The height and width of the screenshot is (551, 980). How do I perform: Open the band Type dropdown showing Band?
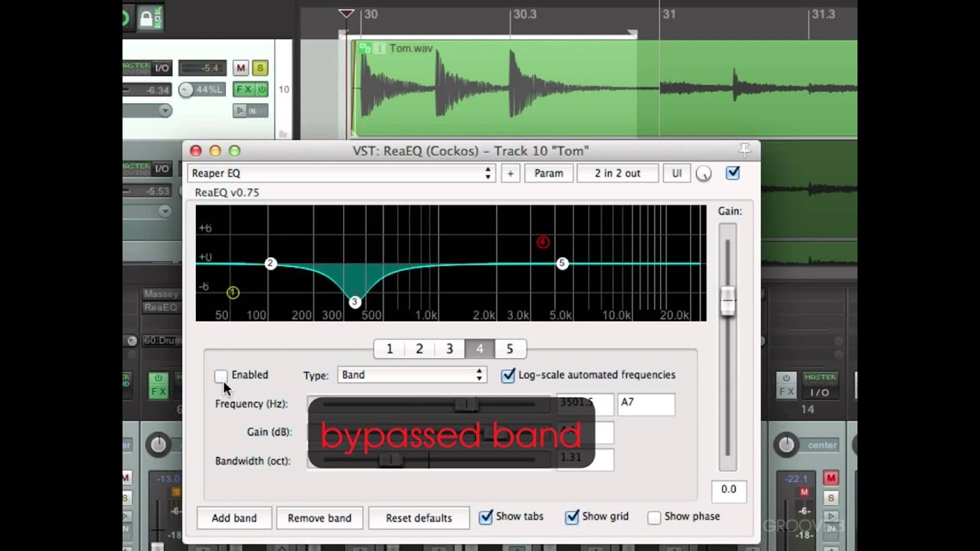413,375
